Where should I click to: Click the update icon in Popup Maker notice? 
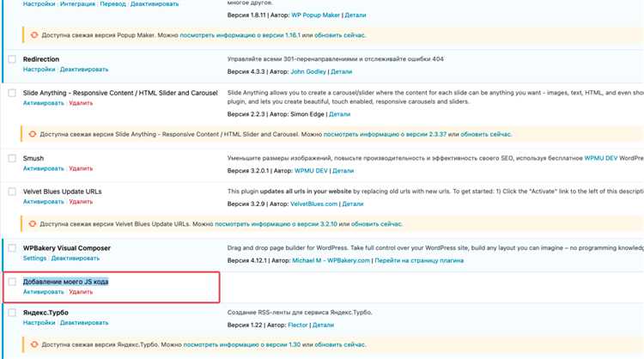click(34, 35)
